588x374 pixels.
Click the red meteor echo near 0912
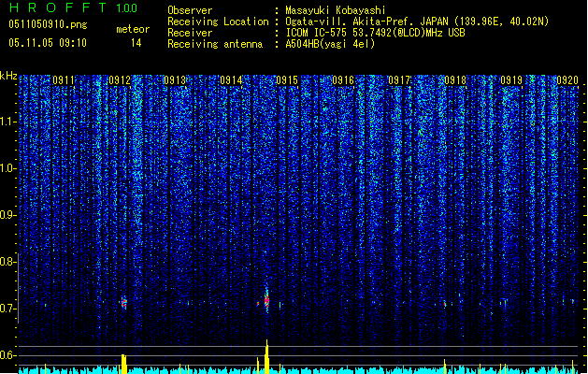pyautogui.click(x=123, y=303)
